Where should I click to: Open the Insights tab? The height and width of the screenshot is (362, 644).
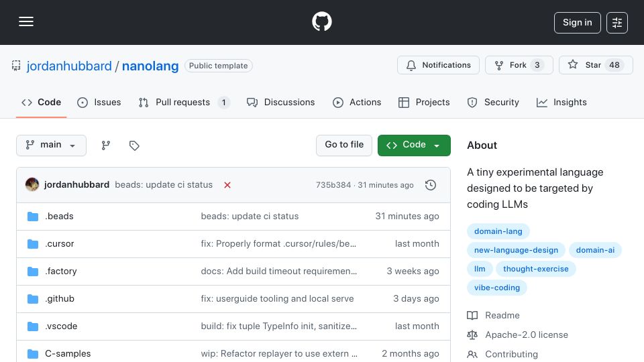tap(561, 102)
